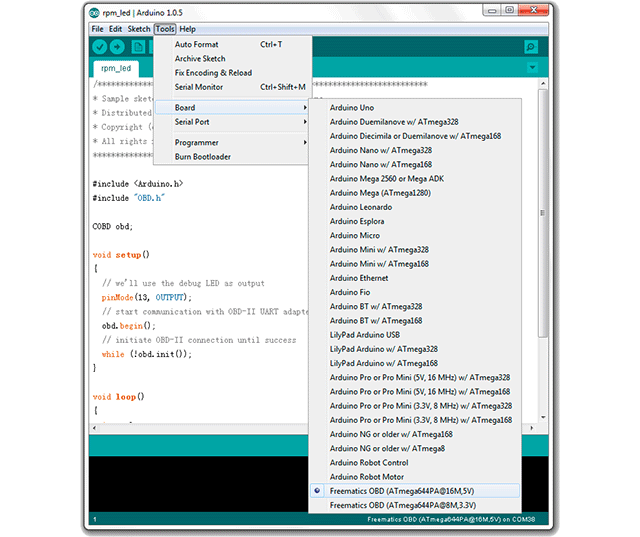Choose Fix Encoding & Reload
This screenshot has height=537, width=640.
tap(231, 73)
